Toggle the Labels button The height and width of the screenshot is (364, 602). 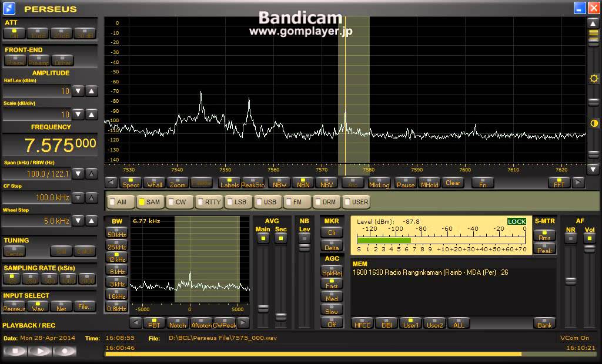(230, 183)
